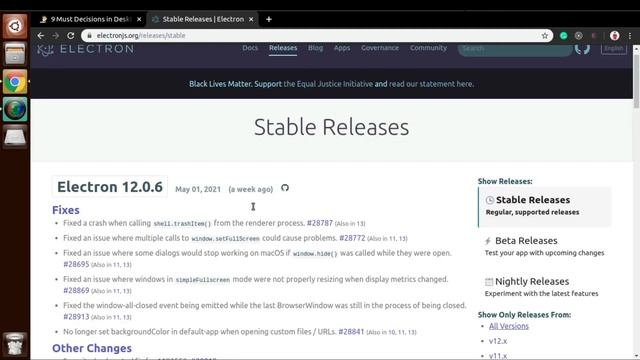Open the Files manager dock icon
The width and height of the screenshot is (640, 360).
(x=15, y=54)
